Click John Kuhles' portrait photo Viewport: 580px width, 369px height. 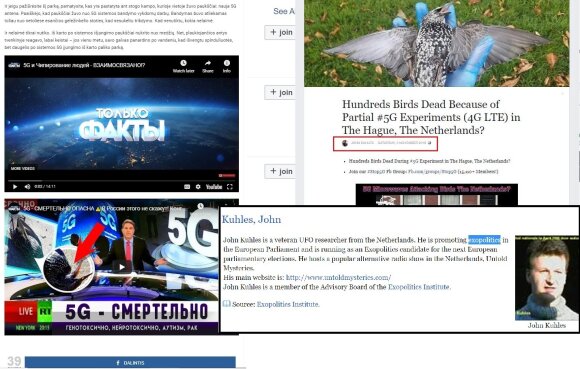(546, 277)
